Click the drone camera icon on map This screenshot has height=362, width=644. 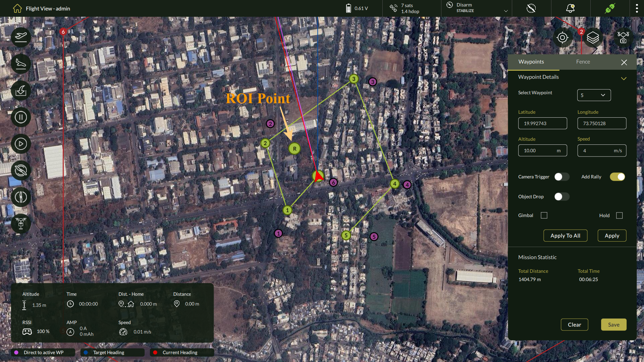pos(623,38)
